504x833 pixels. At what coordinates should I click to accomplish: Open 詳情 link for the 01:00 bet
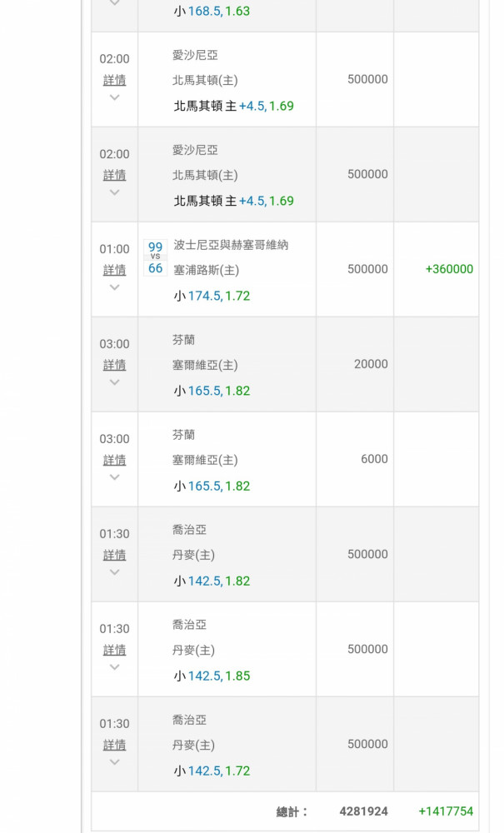click(x=114, y=270)
